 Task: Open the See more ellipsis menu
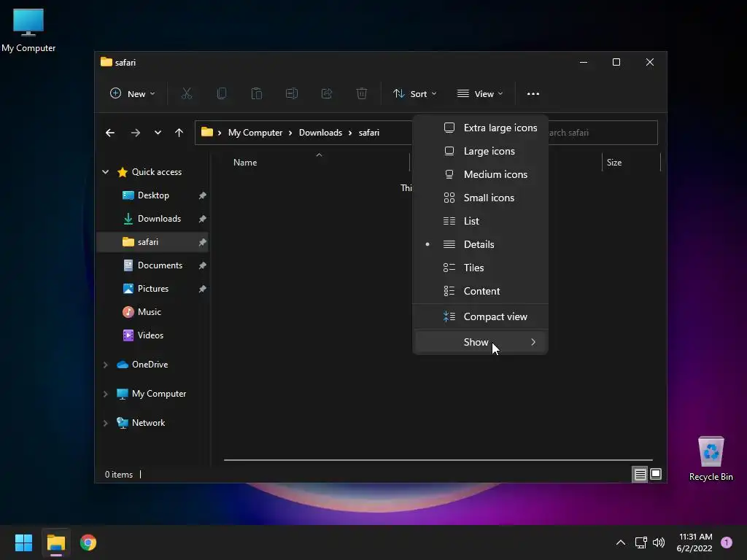tap(533, 94)
